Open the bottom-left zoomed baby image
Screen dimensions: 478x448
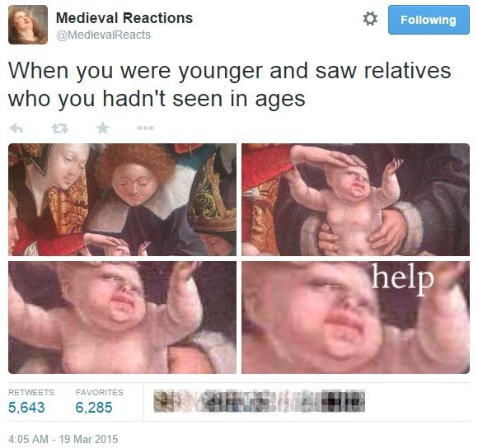122,317
